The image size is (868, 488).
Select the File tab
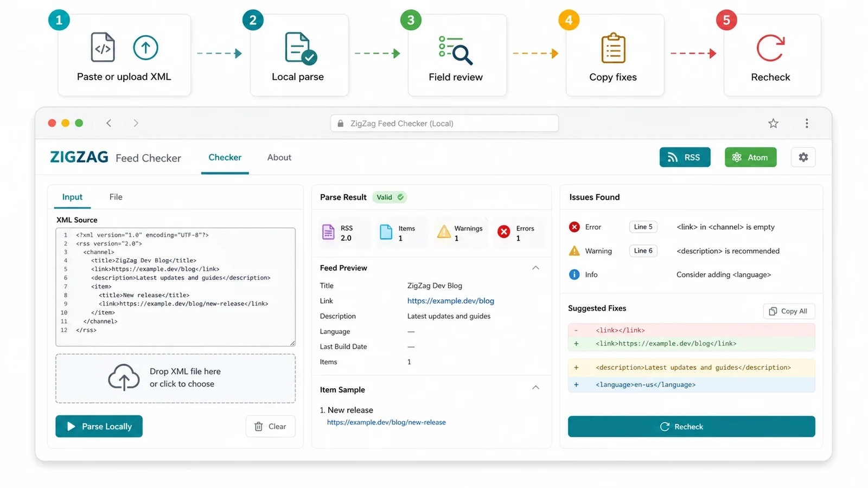tap(116, 197)
